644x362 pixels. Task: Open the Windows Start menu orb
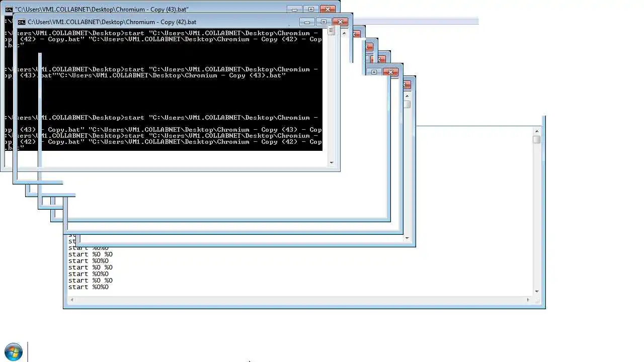click(x=14, y=352)
